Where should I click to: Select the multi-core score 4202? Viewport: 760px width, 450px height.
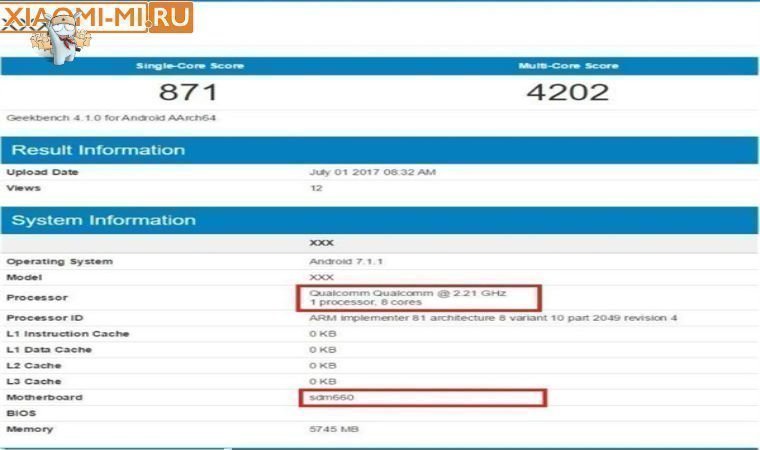[x=568, y=92]
